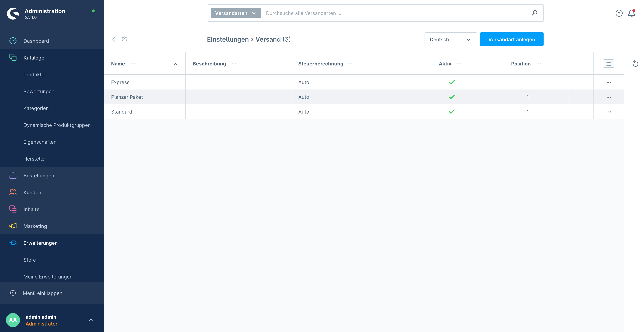
Task: Open Bestellungen using the bag icon
Action: coord(13,175)
